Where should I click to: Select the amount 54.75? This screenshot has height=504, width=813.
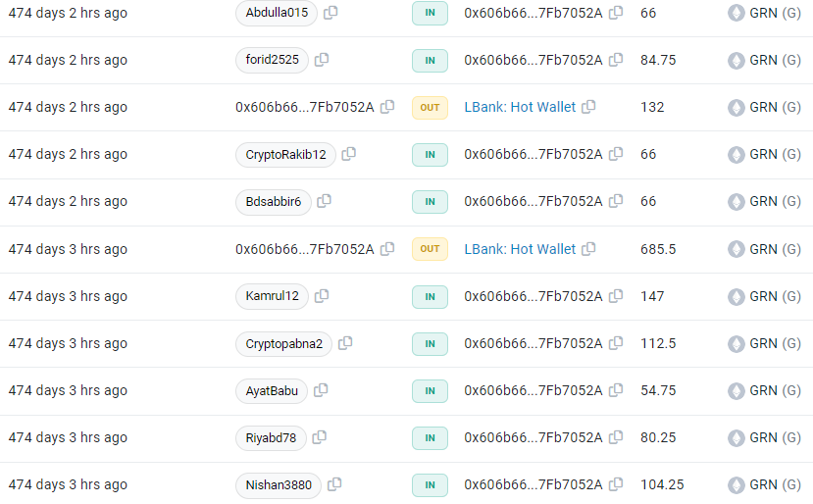[658, 391]
